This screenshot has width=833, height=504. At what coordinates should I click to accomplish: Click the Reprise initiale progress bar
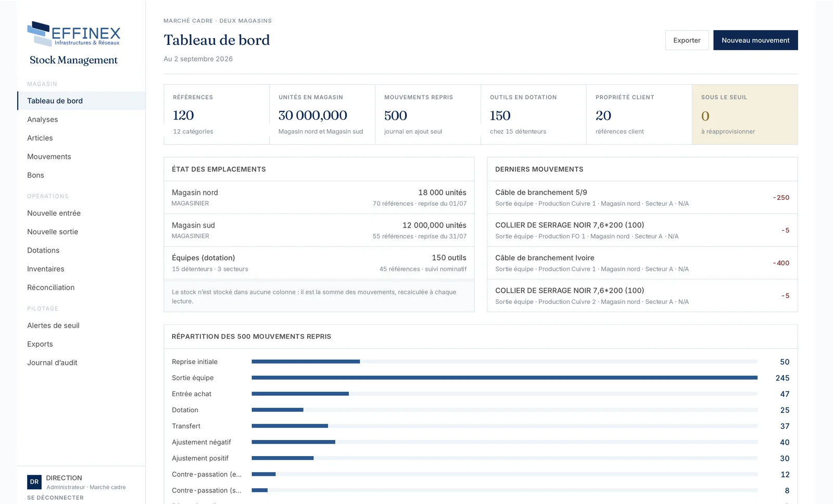(x=504, y=361)
